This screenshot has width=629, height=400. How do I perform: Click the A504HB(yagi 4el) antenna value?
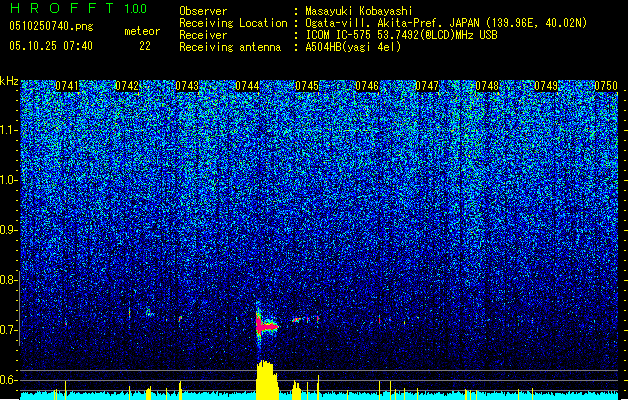353,47
